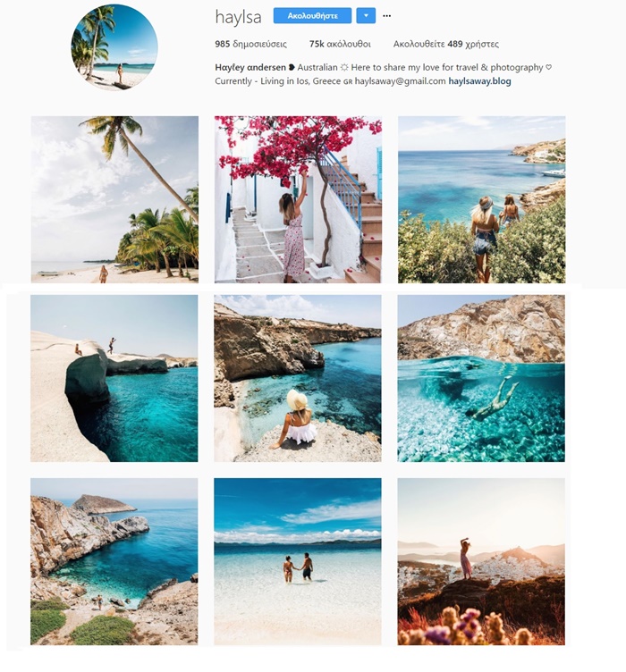Open the sunset hilltop village photo

[481, 561]
